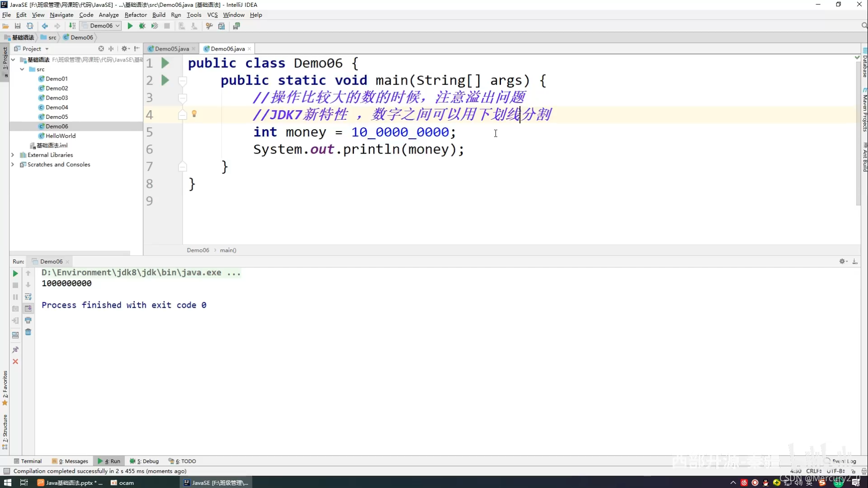The width and height of the screenshot is (868, 488).
Task: Run Demo06 from the main toolbar
Action: coord(130,26)
